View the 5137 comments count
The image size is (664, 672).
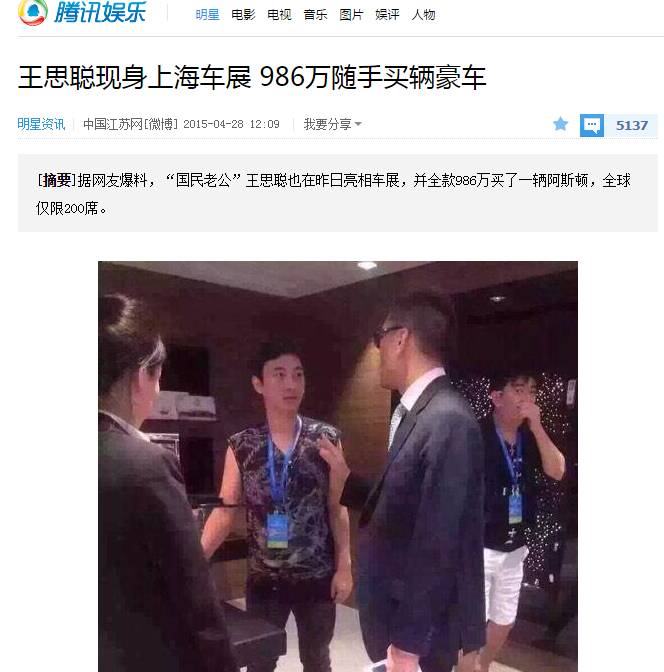coord(631,125)
